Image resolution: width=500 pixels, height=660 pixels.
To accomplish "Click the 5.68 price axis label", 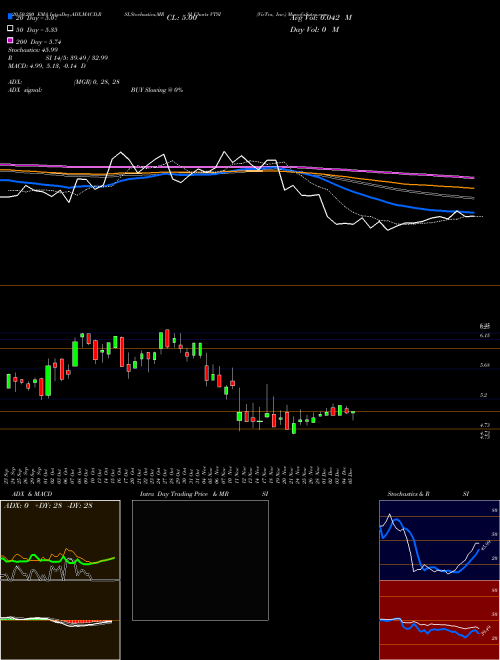I will [484, 365].
